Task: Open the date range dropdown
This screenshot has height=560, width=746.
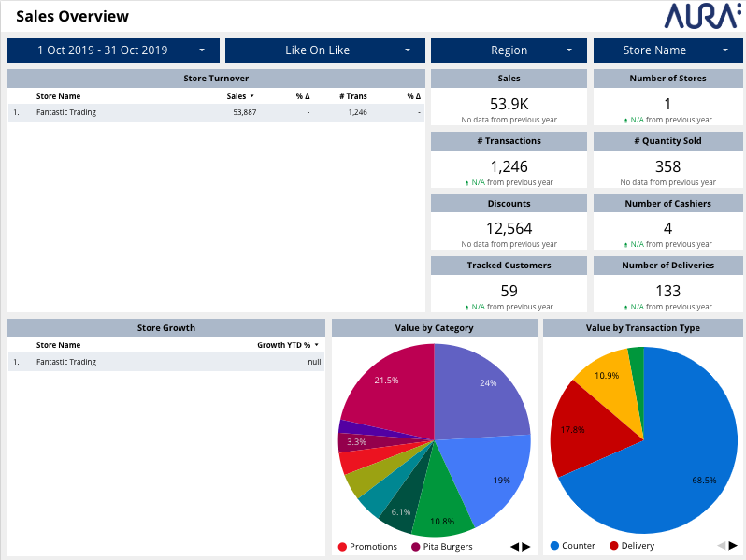Action: (x=113, y=50)
